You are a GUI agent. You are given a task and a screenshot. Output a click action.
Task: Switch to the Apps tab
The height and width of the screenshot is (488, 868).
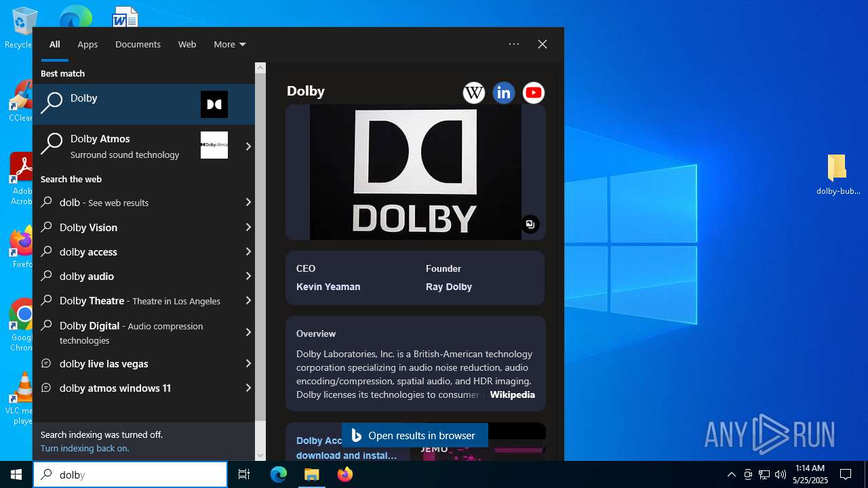87,44
